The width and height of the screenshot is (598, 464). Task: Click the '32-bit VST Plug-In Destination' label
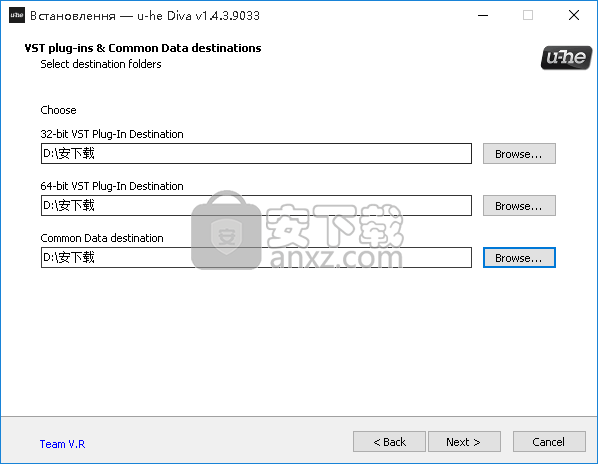(x=112, y=134)
